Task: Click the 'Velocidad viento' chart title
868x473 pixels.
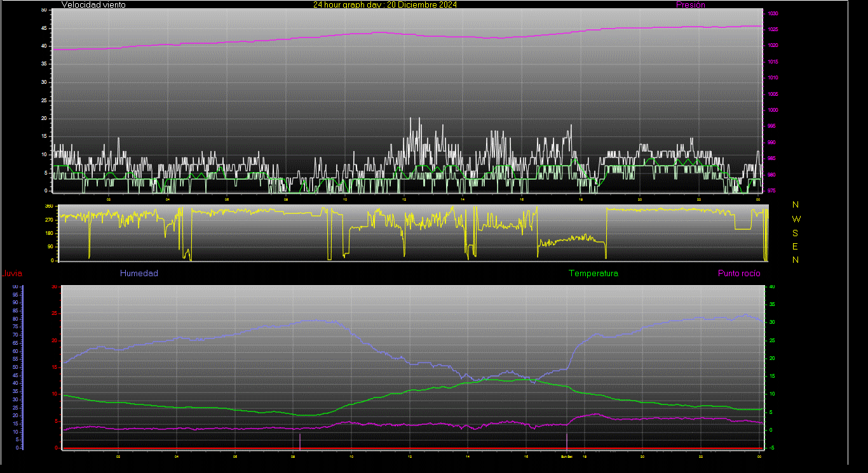Action: [x=93, y=4]
